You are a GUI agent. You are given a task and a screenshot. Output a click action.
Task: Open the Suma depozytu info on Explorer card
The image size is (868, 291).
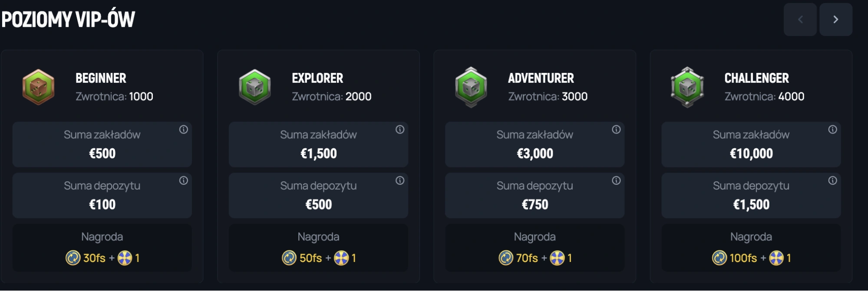click(399, 180)
